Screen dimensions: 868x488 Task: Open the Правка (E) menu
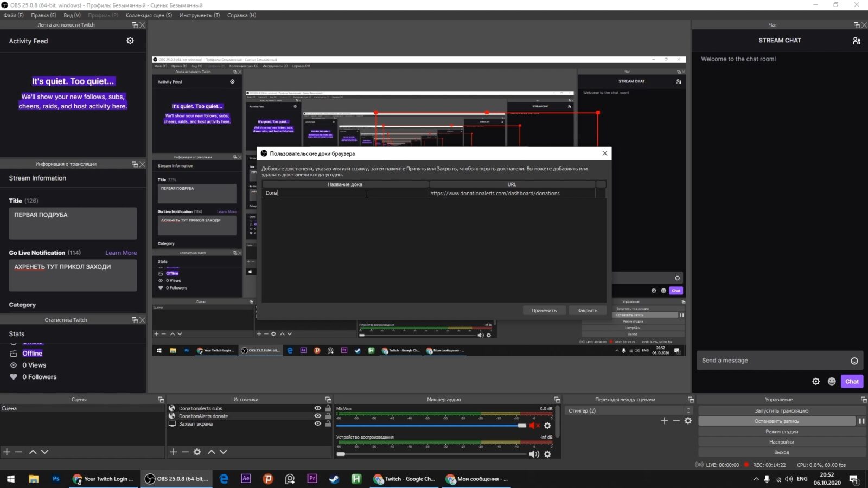coord(43,15)
